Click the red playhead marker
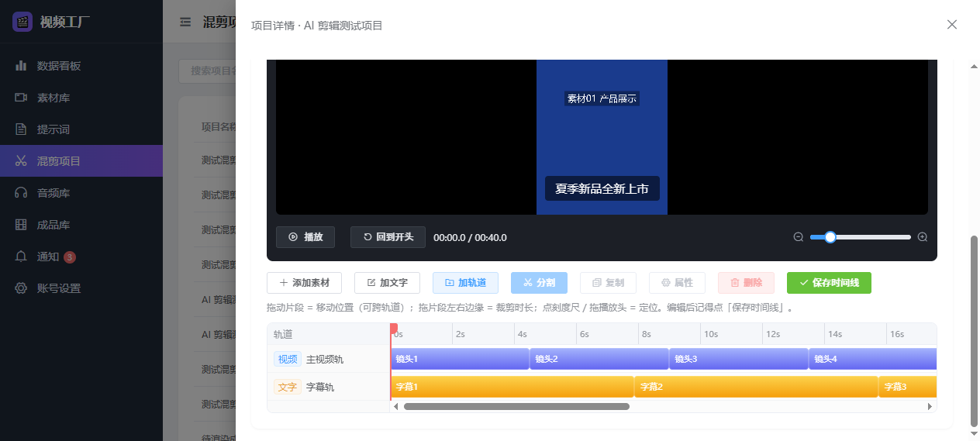 coord(393,329)
